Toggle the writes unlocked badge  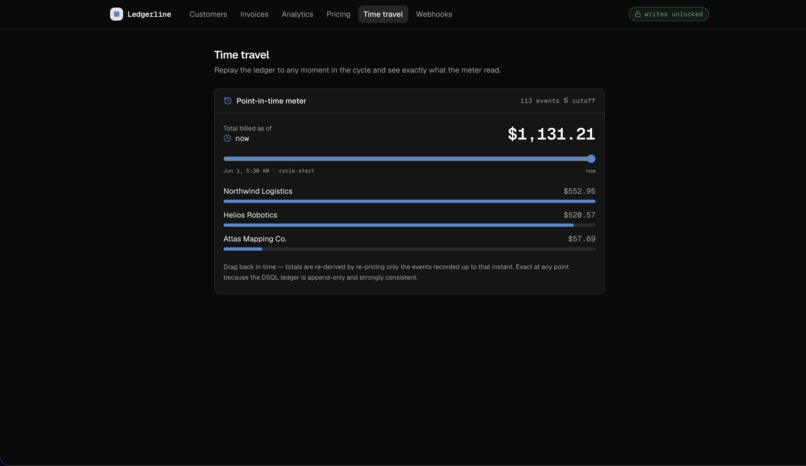point(668,14)
